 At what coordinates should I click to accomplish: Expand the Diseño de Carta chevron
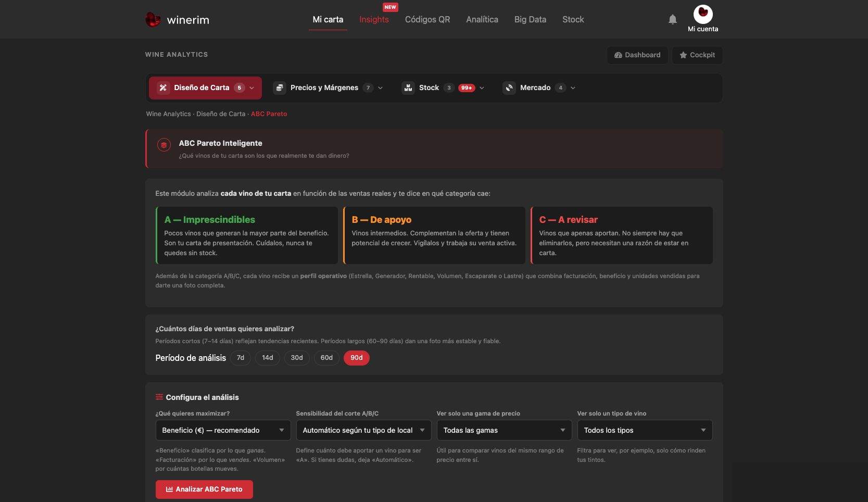tap(252, 88)
